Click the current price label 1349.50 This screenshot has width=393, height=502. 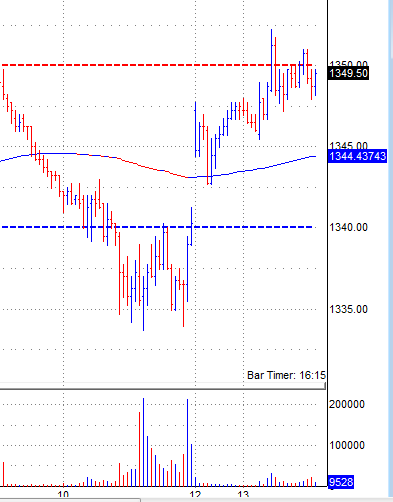pyautogui.click(x=348, y=73)
